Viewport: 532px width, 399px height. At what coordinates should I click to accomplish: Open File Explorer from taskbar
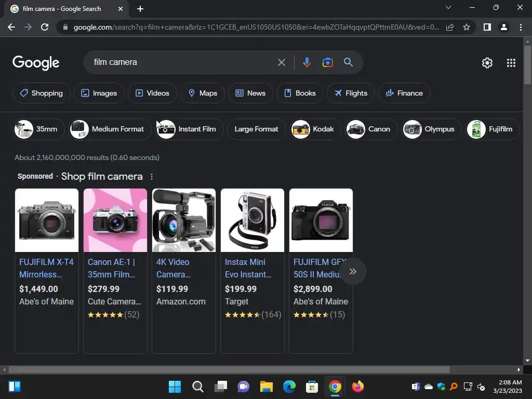click(267, 387)
